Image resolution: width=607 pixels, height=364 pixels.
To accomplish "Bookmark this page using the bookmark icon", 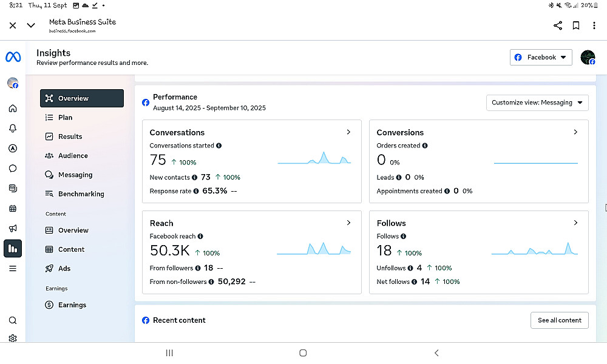I will click(x=576, y=25).
